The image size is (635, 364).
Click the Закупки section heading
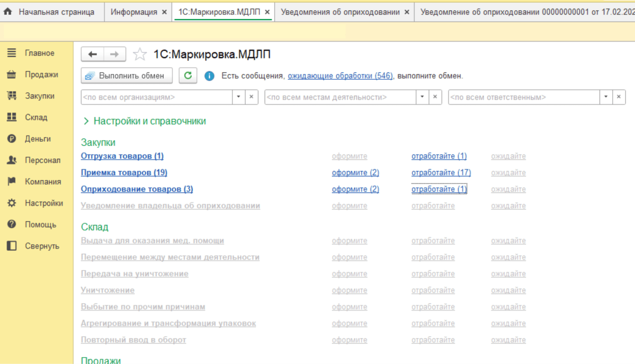(98, 142)
